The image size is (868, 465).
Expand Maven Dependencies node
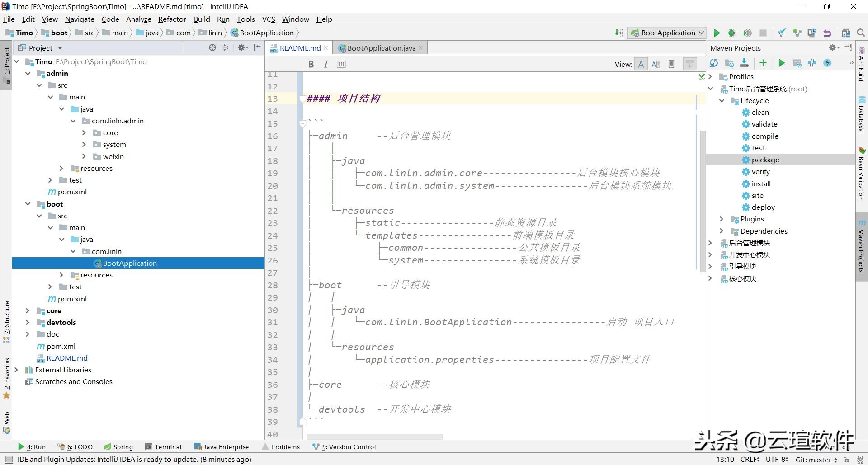[722, 231]
